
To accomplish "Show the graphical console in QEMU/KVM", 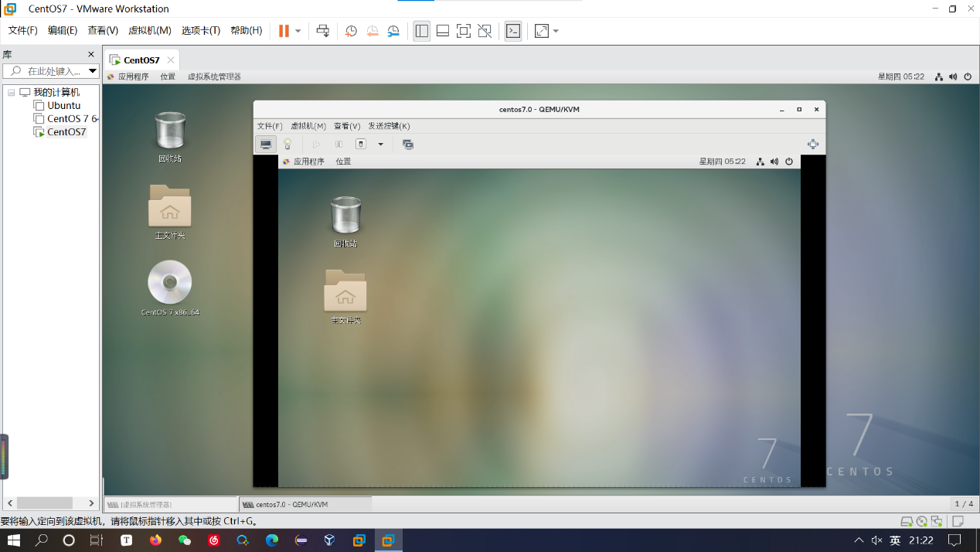I will 266,144.
